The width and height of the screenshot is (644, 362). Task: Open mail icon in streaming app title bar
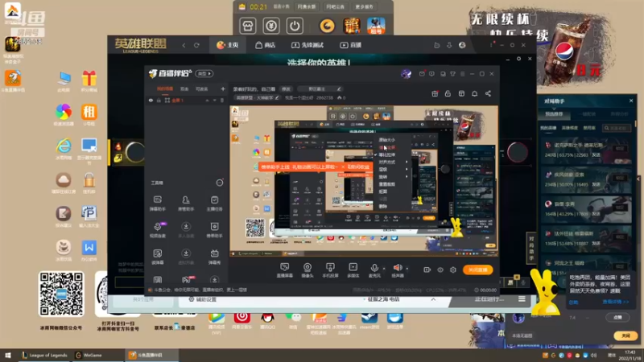coord(422,74)
